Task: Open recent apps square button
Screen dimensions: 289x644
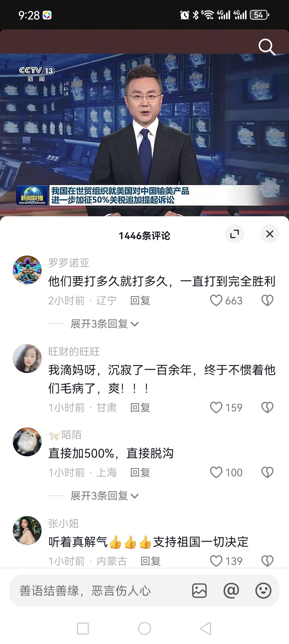Action: point(83,629)
